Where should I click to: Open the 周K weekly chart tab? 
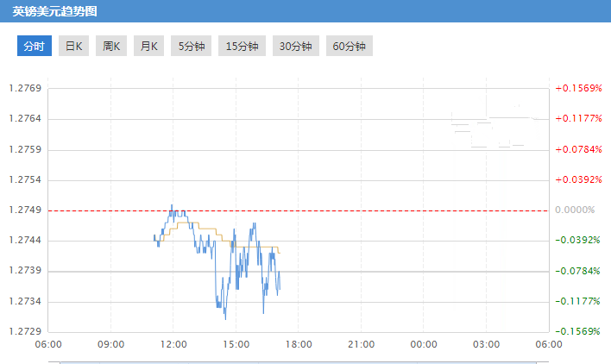point(111,47)
